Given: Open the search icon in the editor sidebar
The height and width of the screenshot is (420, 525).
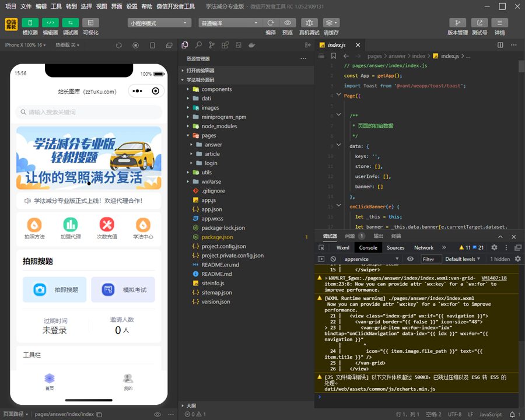Looking at the screenshot, I should (x=198, y=45).
